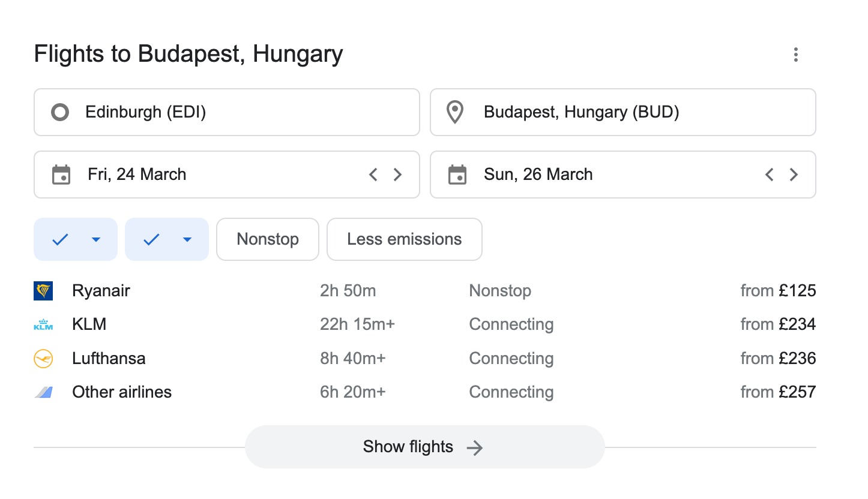The image size is (868, 499).
Task: Enable the Less emissions filter
Action: coord(404,239)
